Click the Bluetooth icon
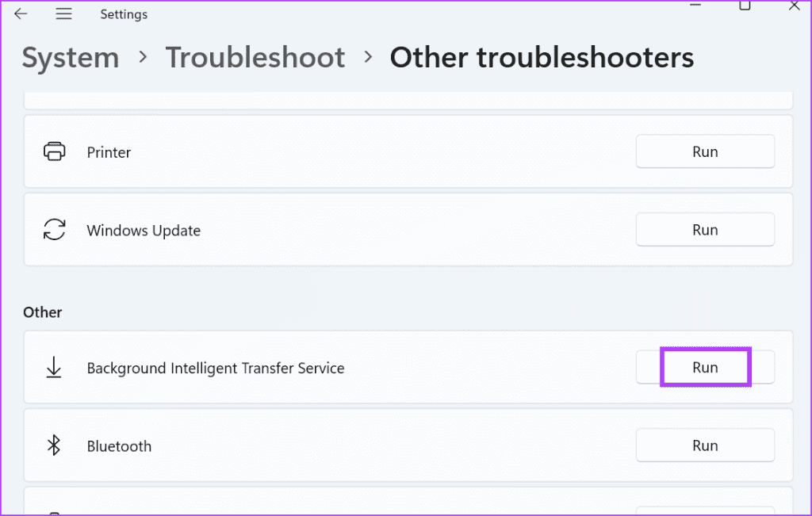 point(54,445)
